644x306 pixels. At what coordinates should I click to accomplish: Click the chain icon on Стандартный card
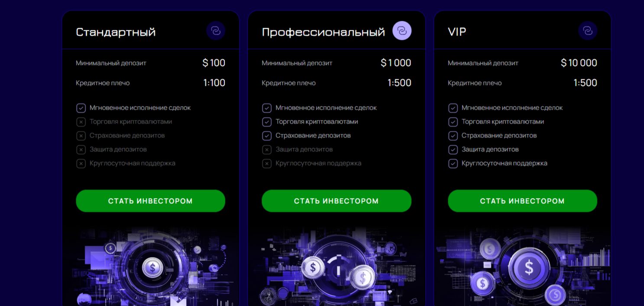pyautogui.click(x=215, y=31)
